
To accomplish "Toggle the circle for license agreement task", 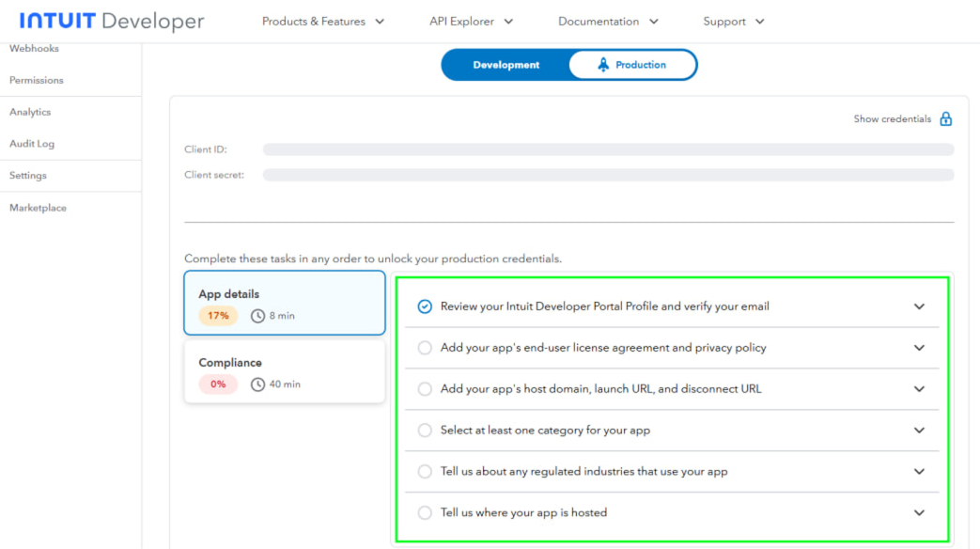I will coord(425,348).
